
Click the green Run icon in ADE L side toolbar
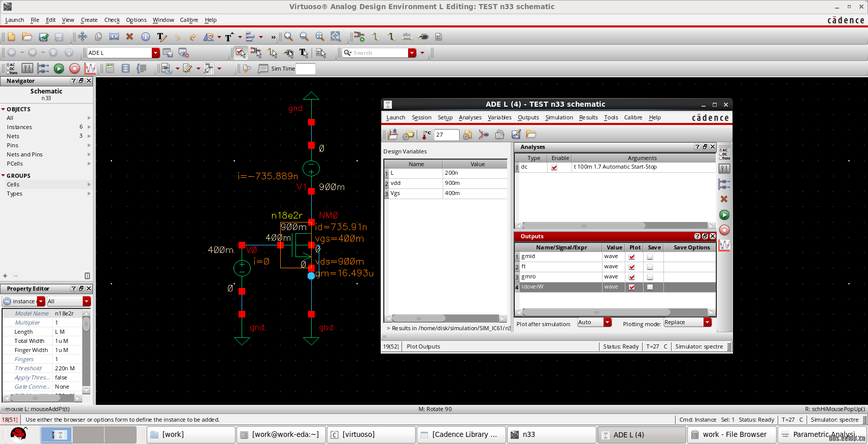point(724,215)
